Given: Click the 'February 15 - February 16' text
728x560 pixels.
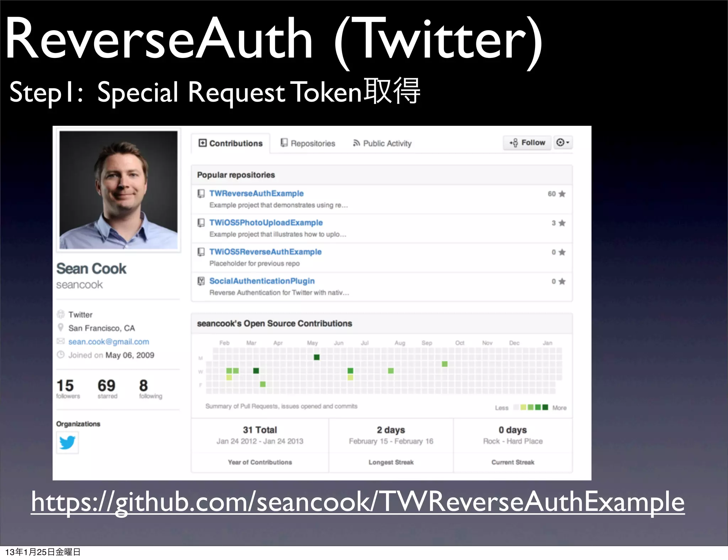Looking at the screenshot, I should click(391, 441).
